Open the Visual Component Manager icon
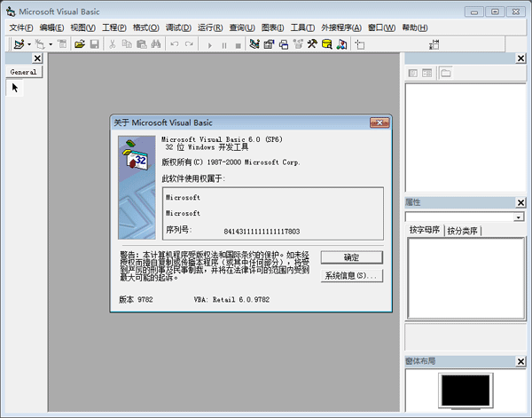The height and width of the screenshot is (418, 532). 341,44
